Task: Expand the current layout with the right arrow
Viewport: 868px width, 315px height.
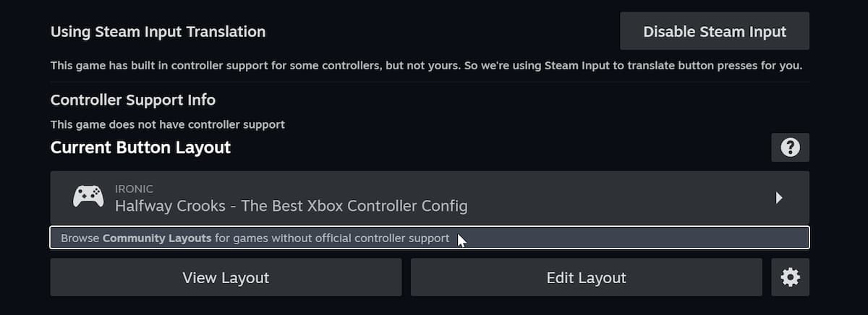Action: [779, 197]
